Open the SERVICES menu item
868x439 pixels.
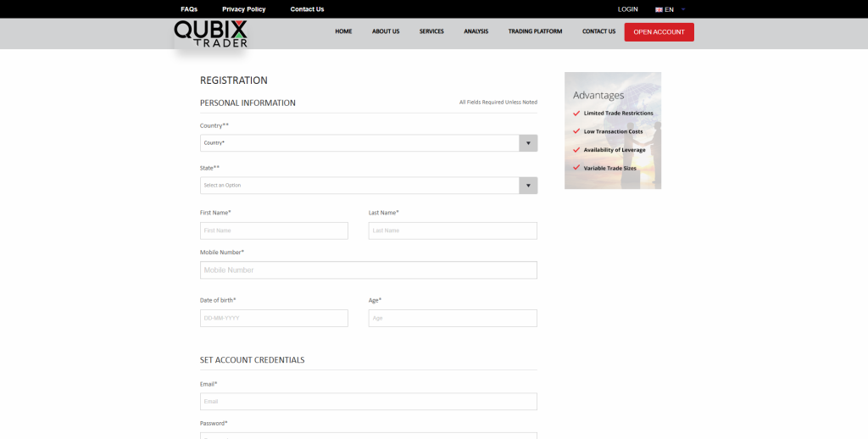pos(431,31)
